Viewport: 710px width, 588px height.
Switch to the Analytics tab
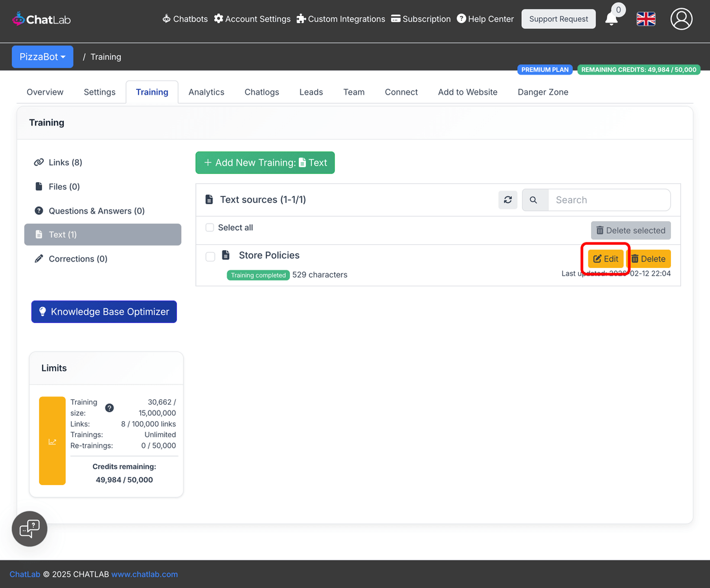[206, 92]
